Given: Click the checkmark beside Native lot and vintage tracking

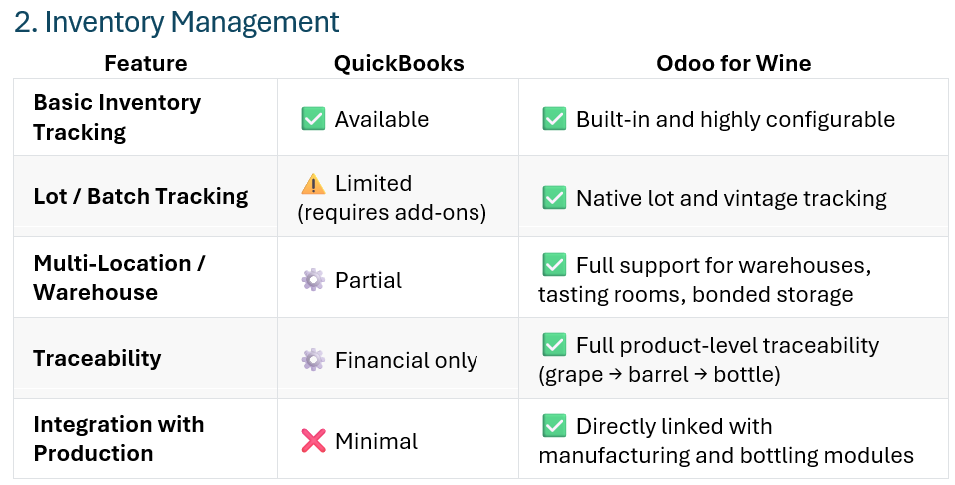Looking at the screenshot, I should pyautogui.click(x=554, y=198).
